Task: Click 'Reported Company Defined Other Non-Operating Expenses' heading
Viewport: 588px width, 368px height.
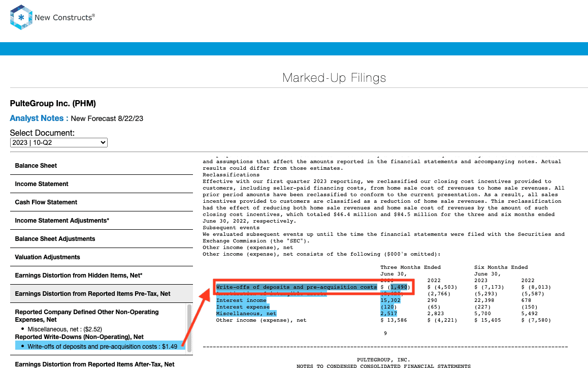Action: tap(87, 316)
